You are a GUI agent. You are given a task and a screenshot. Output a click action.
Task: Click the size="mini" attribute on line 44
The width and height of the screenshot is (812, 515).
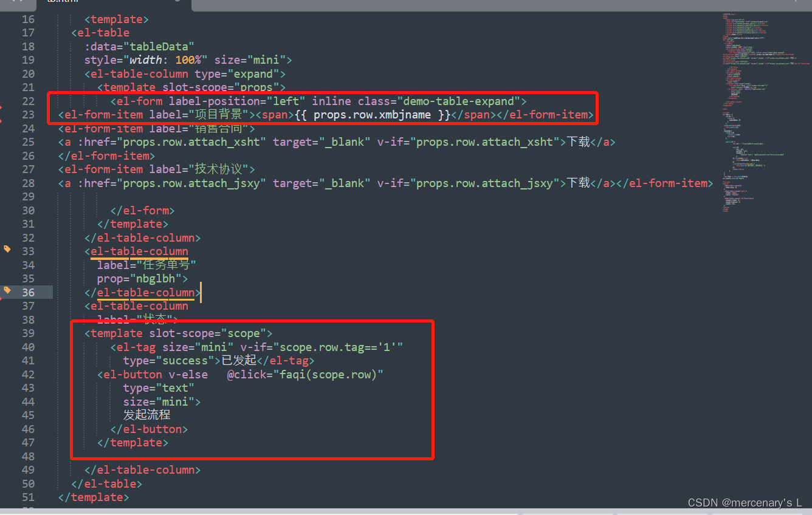click(x=159, y=401)
